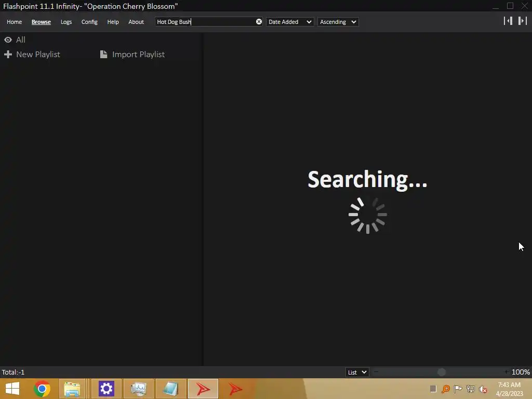Open File Explorer from taskbar

click(72, 389)
